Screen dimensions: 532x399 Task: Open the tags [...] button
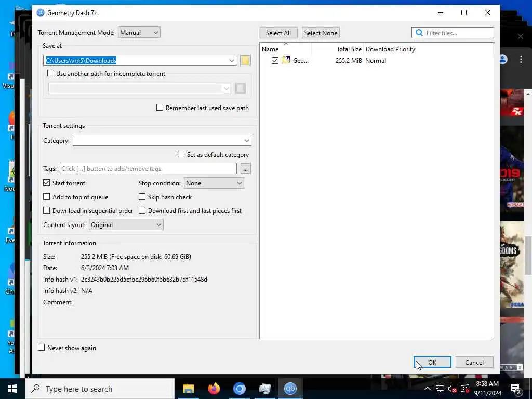[245, 169]
